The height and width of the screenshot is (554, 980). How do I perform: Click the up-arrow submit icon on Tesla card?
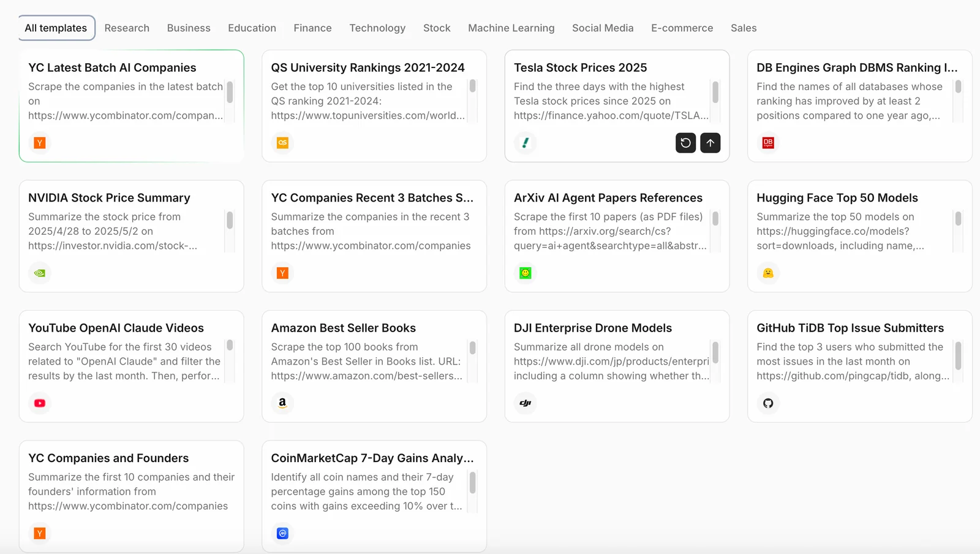click(x=710, y=143)
